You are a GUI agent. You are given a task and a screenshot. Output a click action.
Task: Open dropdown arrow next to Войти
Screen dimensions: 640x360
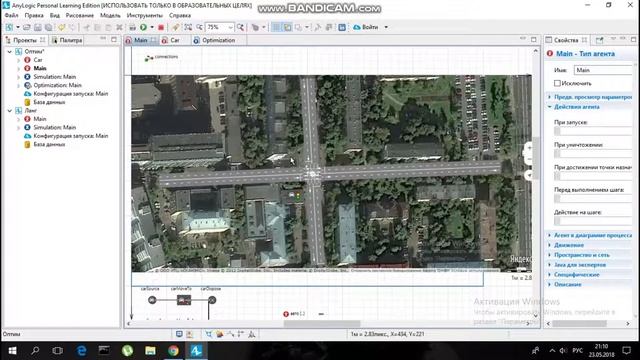[x=386, y=27]
